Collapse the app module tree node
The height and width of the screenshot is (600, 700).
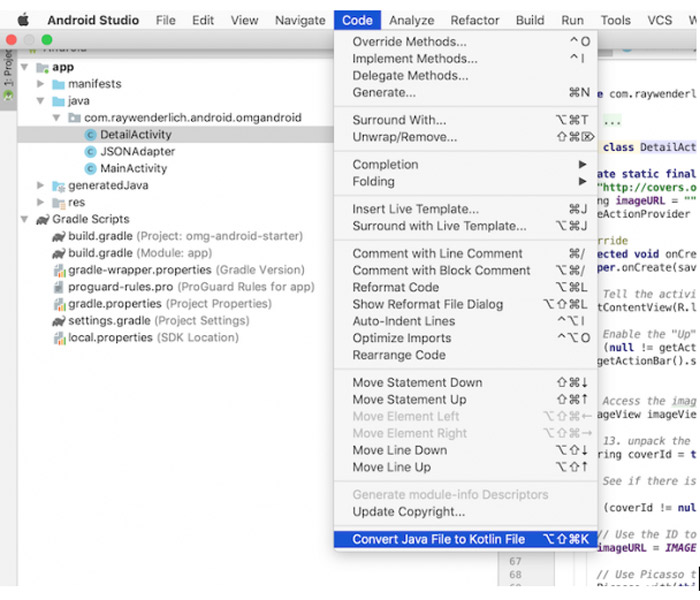click(24, 67)
